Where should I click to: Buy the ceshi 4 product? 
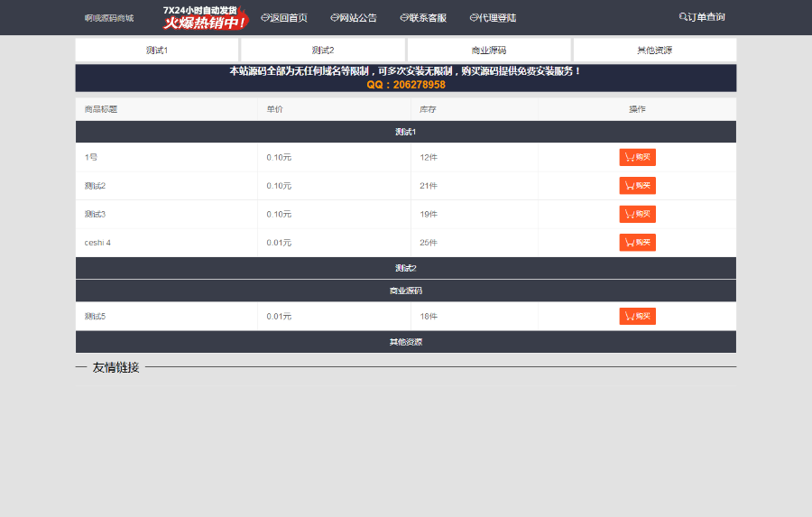pos(638,243)
